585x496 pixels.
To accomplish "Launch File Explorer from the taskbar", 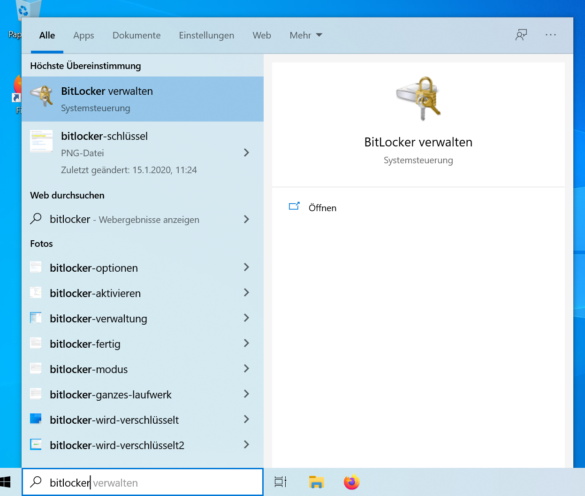I will [316, 482].
